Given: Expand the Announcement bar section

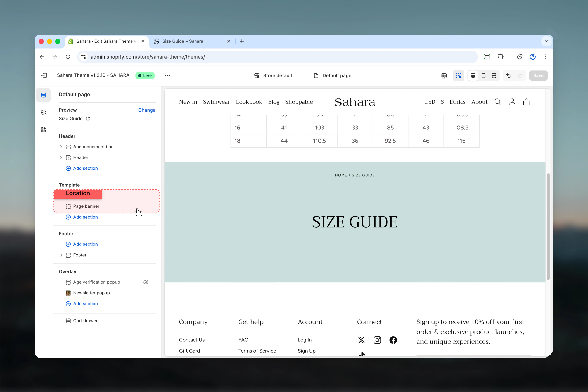Looking at the screenshot, I should (61, 147).
